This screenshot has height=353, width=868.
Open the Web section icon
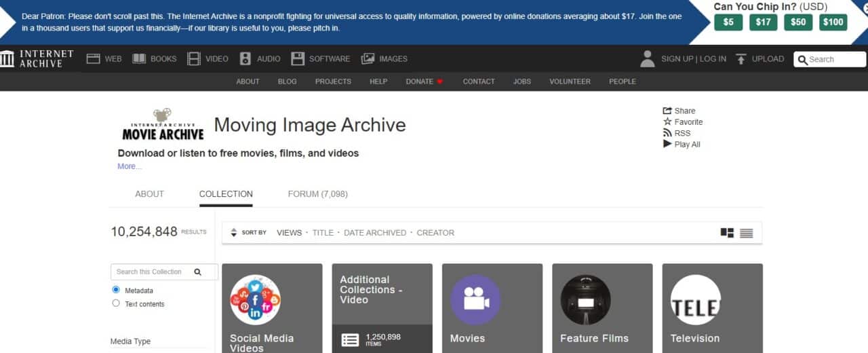click(93, 59)
